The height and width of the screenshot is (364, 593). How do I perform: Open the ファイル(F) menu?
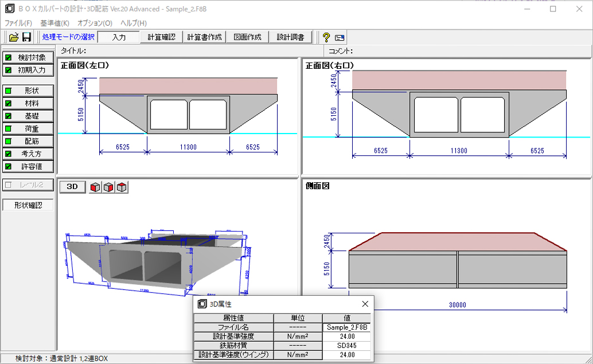(18, 23)
